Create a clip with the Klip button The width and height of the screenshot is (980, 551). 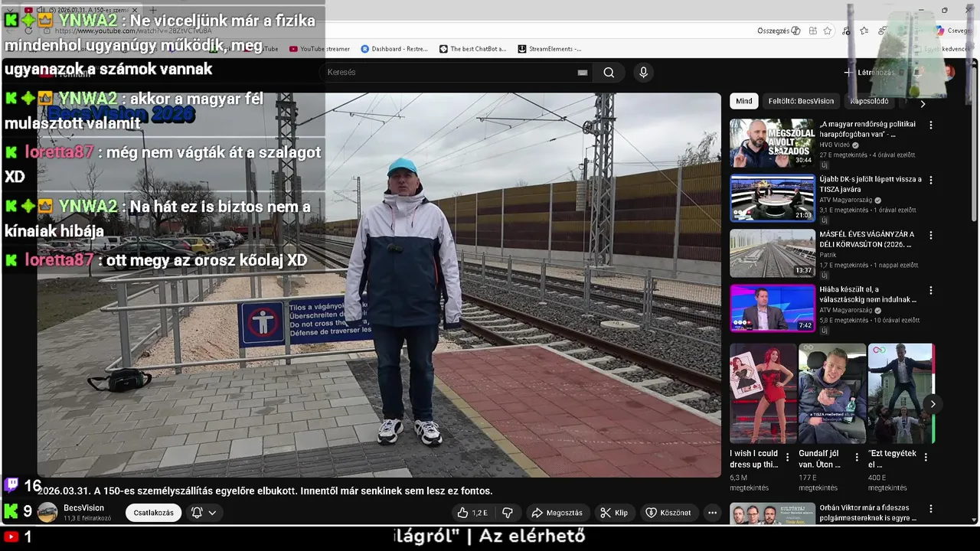[614, 513]
